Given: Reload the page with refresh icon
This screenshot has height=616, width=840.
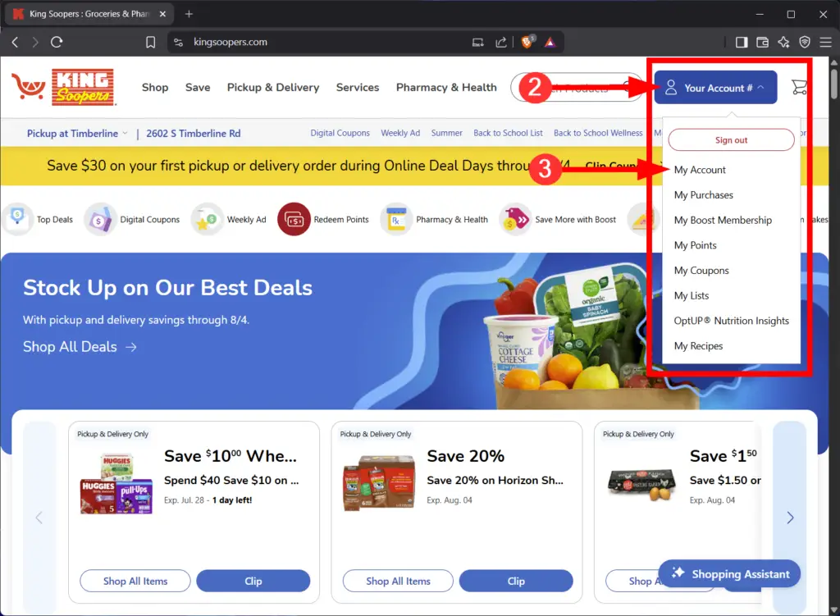Looking at the screenshot, I should pyautogui.click(x=57, y=42).
